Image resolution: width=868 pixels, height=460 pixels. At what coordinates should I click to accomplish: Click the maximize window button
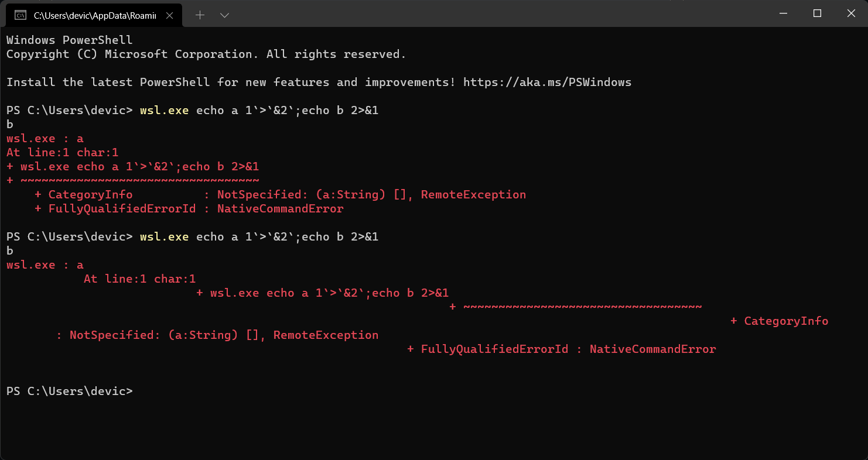(x=817, y=13)
